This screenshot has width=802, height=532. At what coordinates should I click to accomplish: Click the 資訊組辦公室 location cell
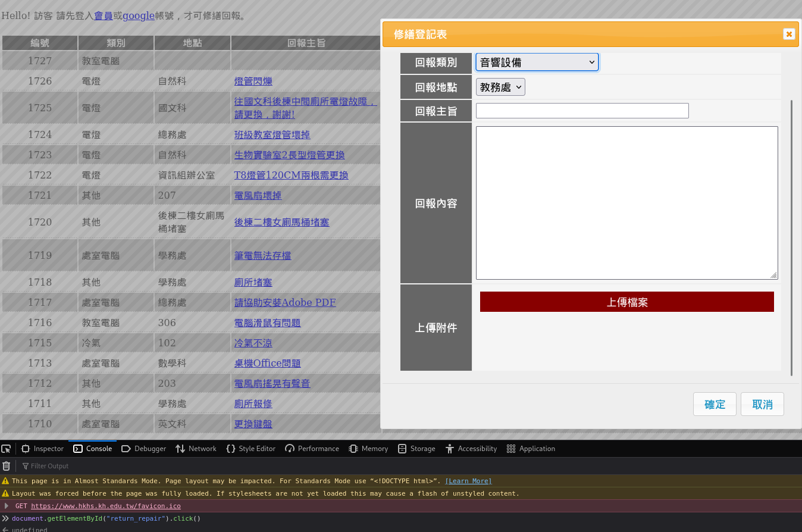[x=192, y=175]
